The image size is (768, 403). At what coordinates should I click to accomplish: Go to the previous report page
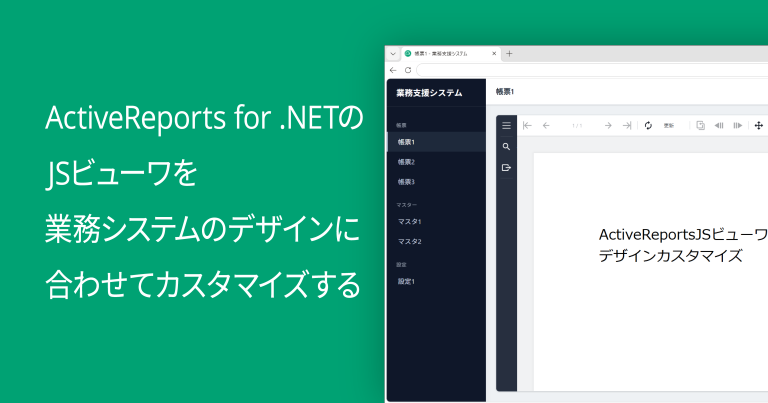(x=546, y=126)
